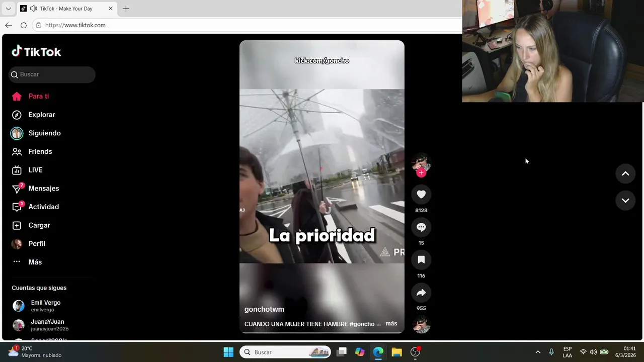Open File Explorer from the taskbar
The width and height of the screenshot is (644, 362).
click(x=396, y=352)
